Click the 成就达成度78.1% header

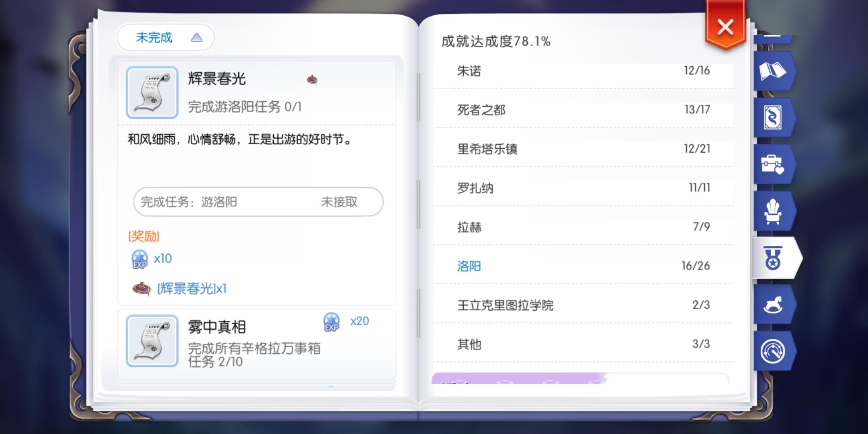tap(496, 41)
